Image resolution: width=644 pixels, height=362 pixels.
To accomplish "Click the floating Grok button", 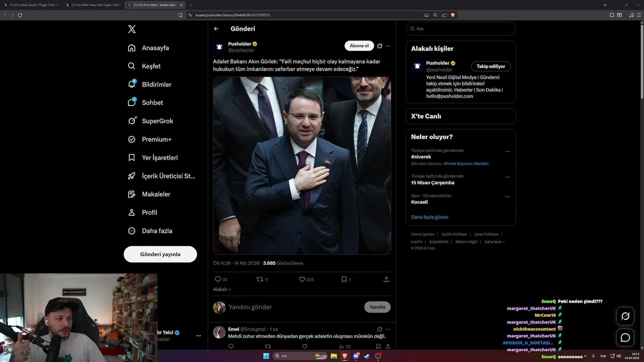I will pyautogui.click(x=625, y=316).
